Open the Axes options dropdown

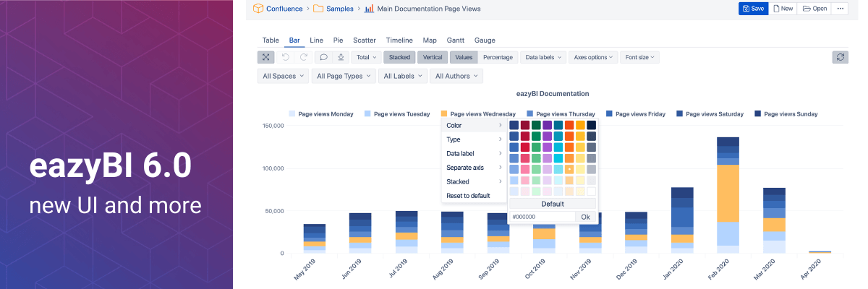point(593,57)
